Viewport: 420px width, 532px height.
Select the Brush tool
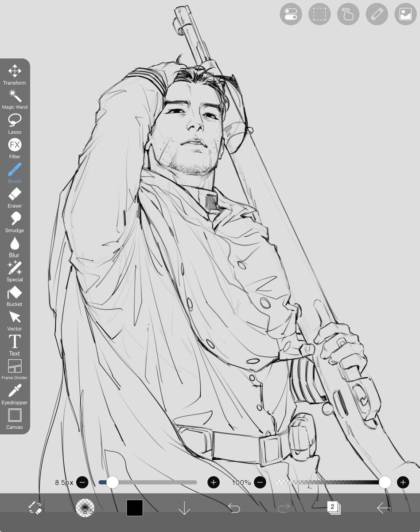coord(15,173)
